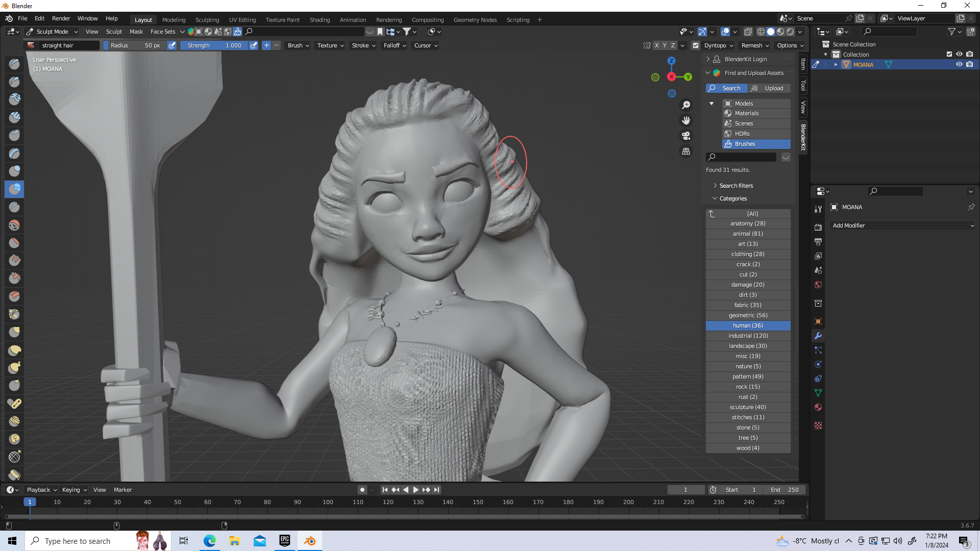Select the Flatten brush tool
980x551 pixels.
point(14,242)
